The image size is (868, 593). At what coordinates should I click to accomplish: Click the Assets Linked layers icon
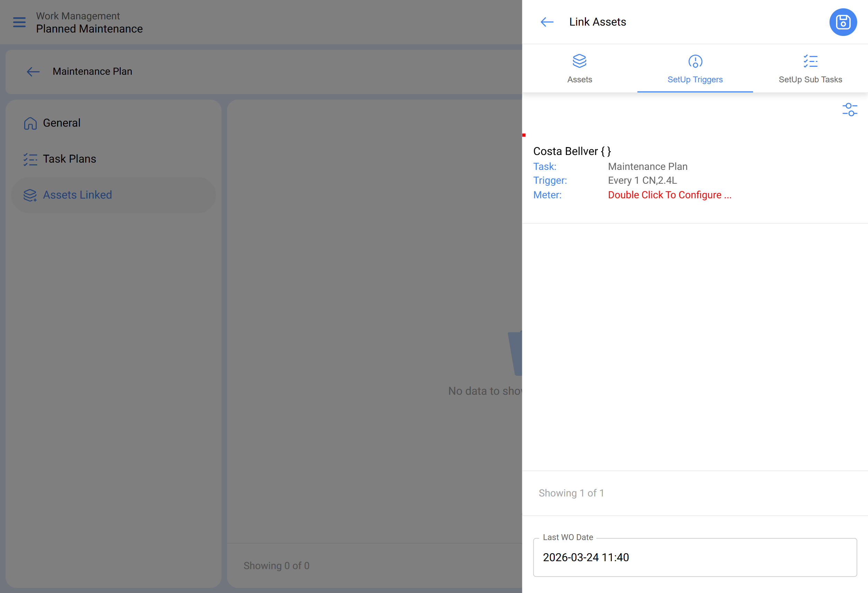point(30,195)
